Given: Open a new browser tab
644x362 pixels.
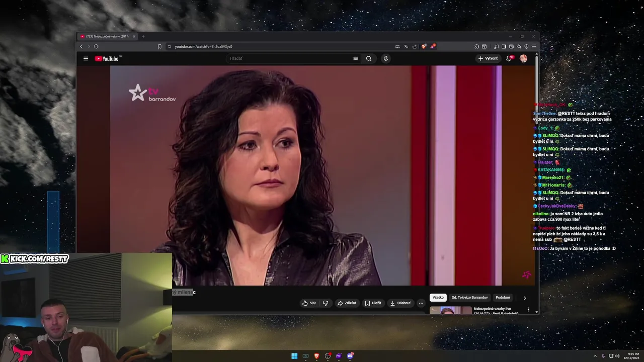Looking at the screenshot, I should tap(143, 36).
